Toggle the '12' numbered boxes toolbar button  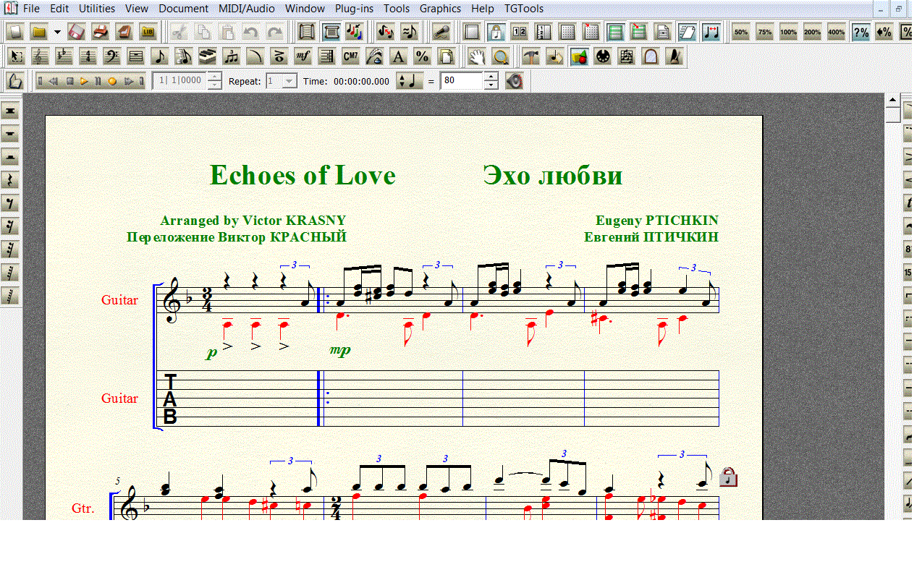pyautogui.click(x=520, y=32)
